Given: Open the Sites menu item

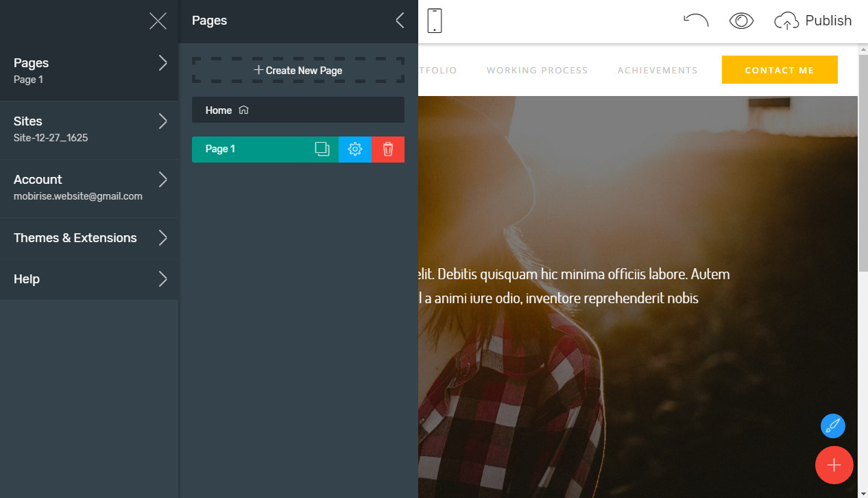Looking at the screenshot, I should (x=89, y=130).
